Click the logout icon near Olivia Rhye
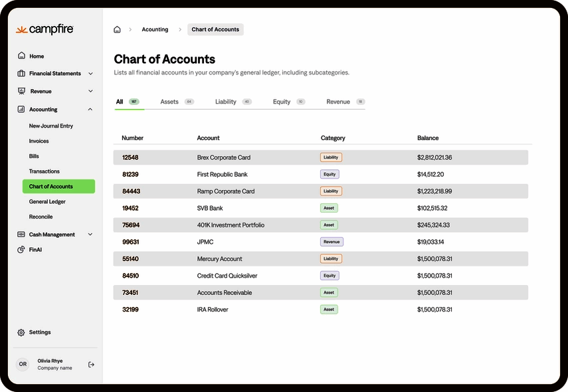The height and width of the screenshot is (392, 568). point(91,364)
